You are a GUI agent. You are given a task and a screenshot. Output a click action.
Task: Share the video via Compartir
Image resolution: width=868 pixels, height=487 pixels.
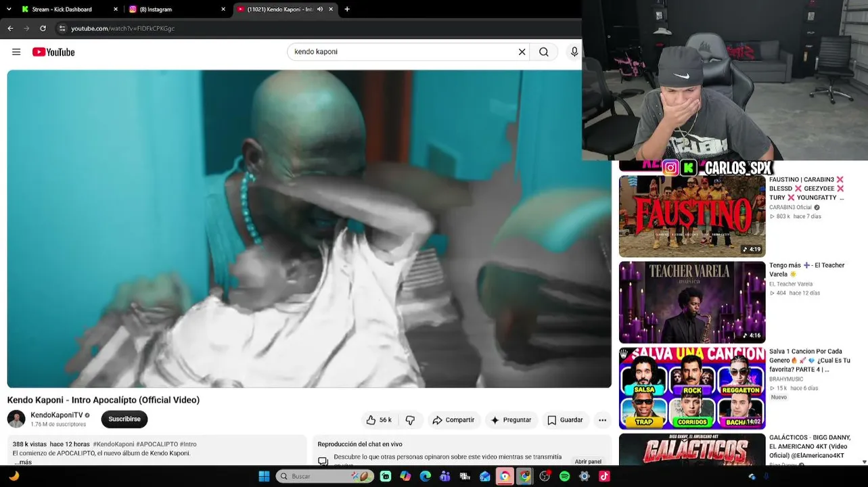click(x=453, y=420)
